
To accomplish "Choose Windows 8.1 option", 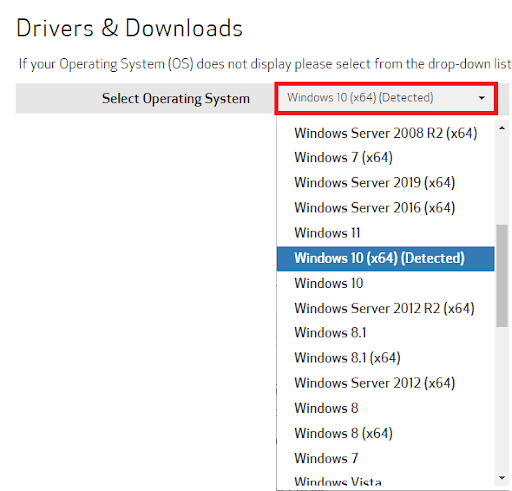I will point(386,333).
